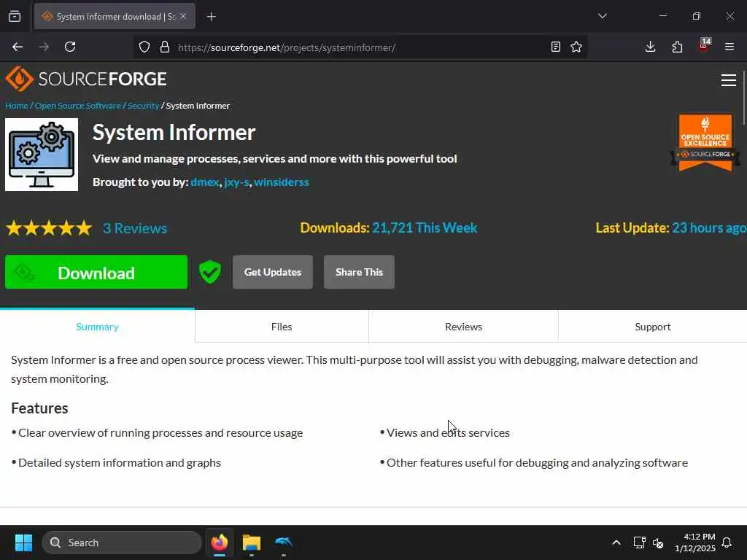Screen dimensions: 747x560
Task: Click the muted volume tray icon
Action: tap(658, 542)
